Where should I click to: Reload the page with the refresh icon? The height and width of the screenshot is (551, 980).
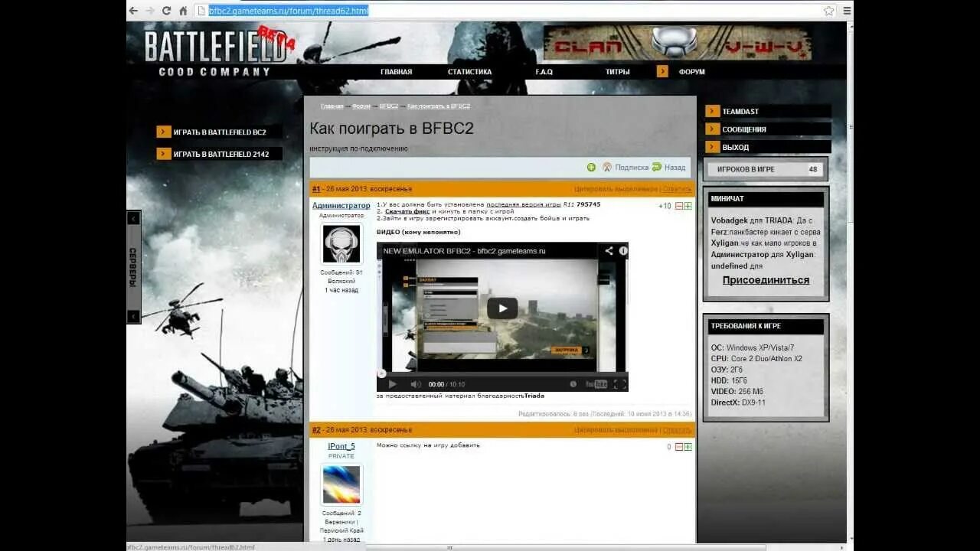(166, 11)
